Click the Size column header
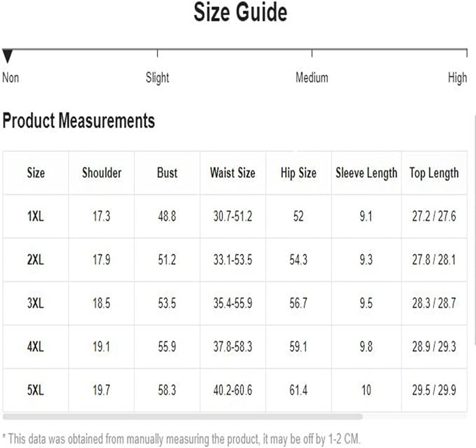Screen dimensions: 476x448 [36, 173]
